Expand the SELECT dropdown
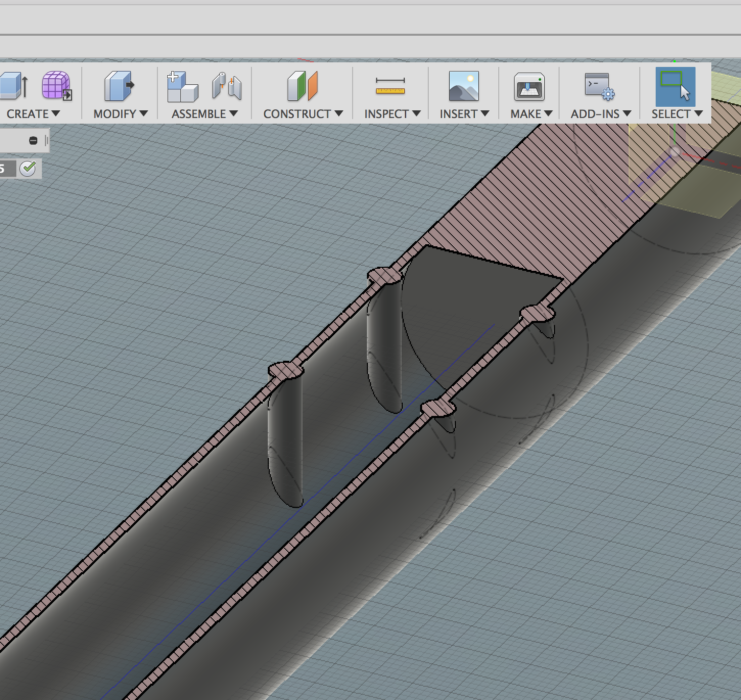 tap(676, 113)
